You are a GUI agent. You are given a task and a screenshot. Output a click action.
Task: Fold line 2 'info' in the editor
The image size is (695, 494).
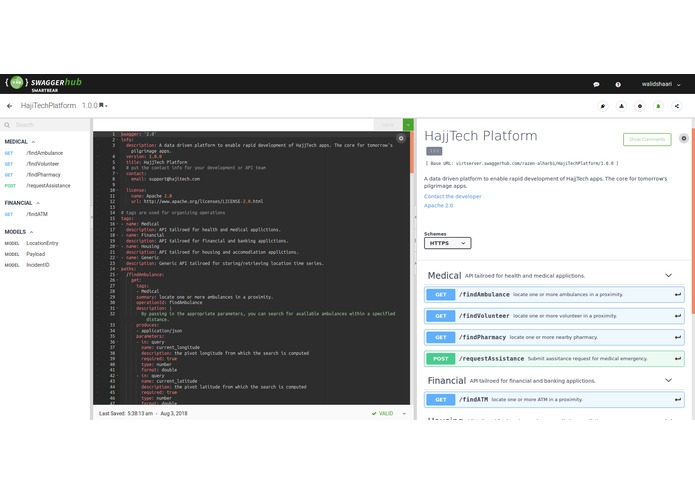coord(117,140)
